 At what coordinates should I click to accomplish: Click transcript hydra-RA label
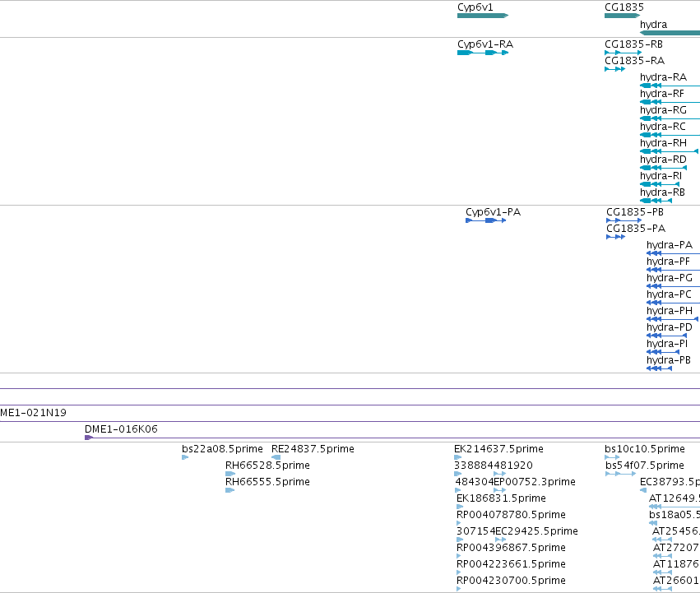(663, 77)
